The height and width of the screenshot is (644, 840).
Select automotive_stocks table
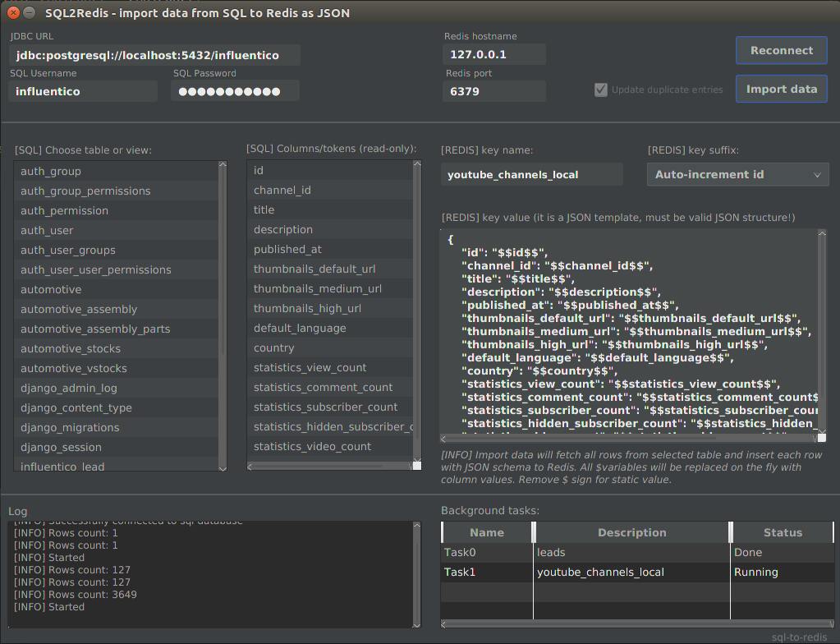click(116, 349)
